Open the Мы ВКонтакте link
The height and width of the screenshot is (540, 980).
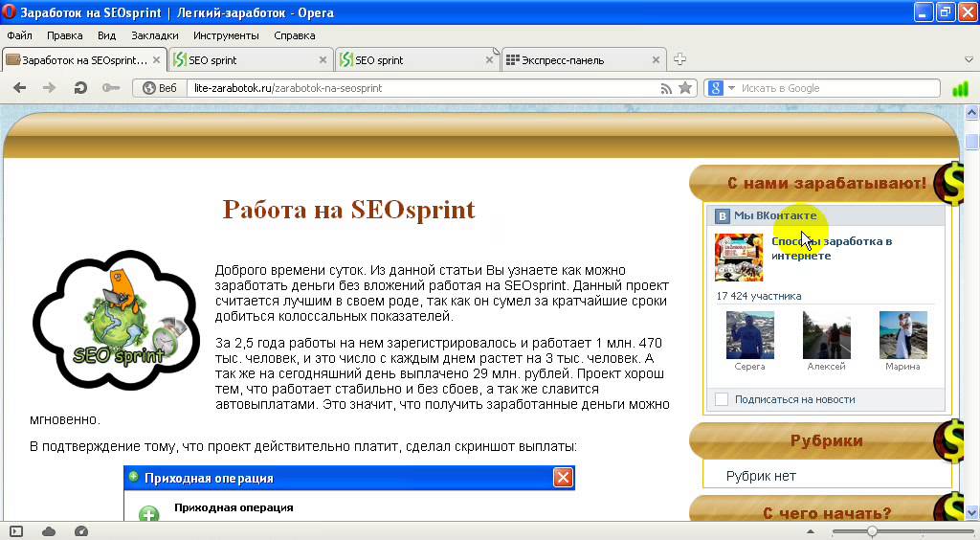click(775, 215)
